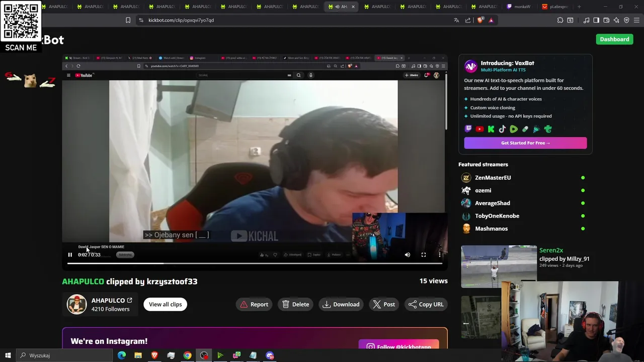The image size is (644, 362).
Task: Open Brave Shields icon
Action: point(480,20)
